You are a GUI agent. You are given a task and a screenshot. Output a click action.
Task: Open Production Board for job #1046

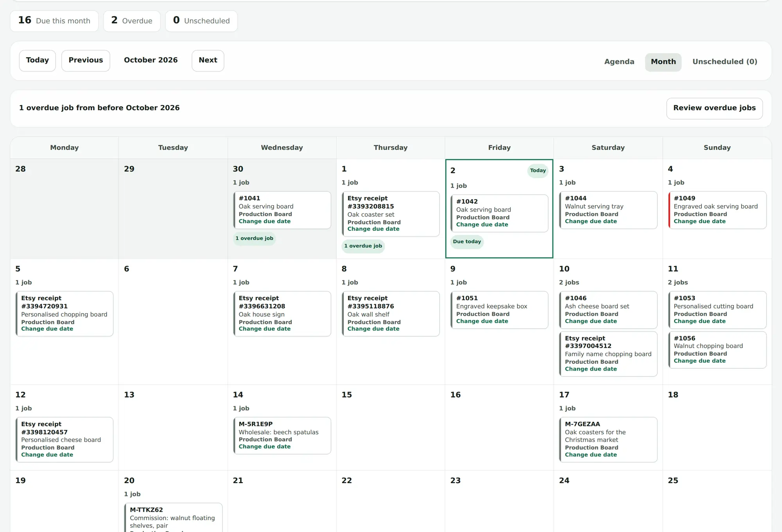[592, 314]
